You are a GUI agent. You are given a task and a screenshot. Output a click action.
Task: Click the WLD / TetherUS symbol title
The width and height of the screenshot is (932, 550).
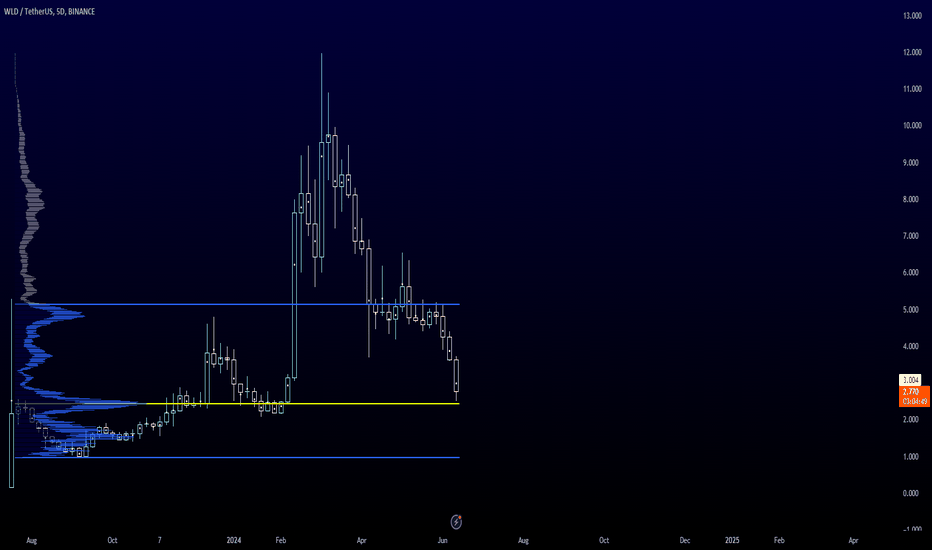pyautogui.click(x=49, y=11)
